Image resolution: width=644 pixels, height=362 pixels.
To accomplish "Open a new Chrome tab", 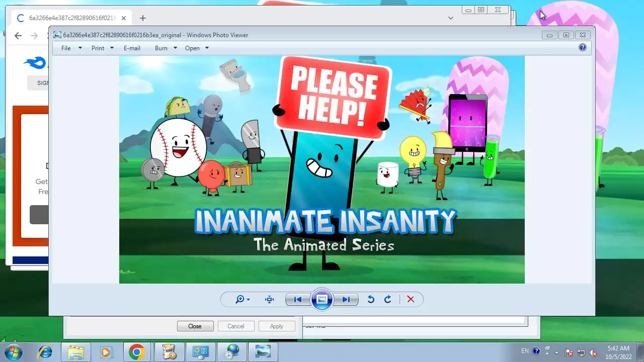I will pyautogui.click(x=143, y=18).
